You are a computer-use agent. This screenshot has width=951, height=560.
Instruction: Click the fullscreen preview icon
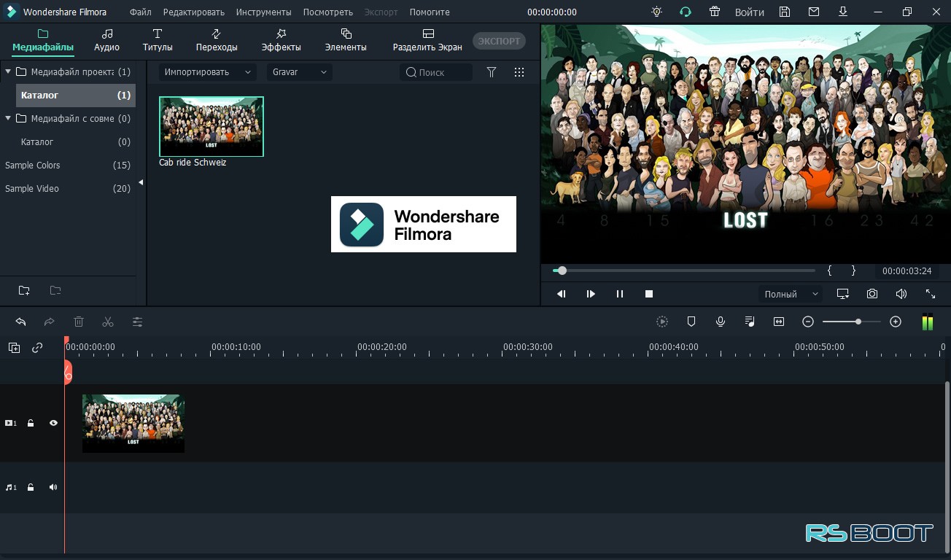[931, 294]
